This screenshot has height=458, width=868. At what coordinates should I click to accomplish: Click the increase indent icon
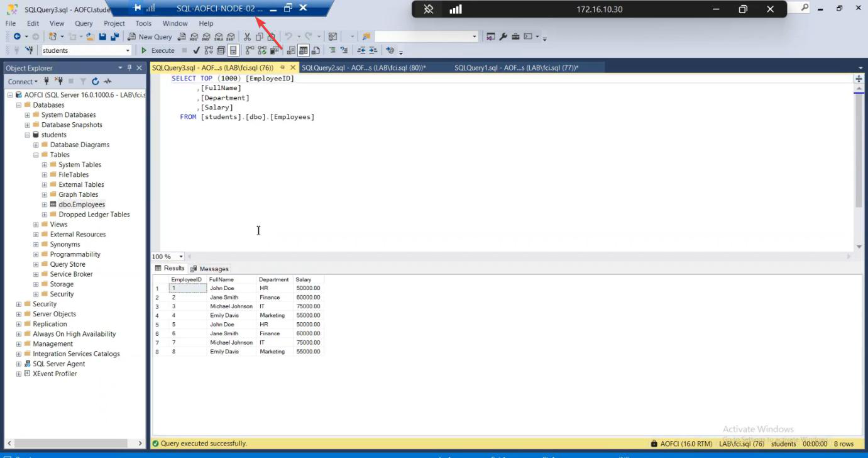point(373,50)
